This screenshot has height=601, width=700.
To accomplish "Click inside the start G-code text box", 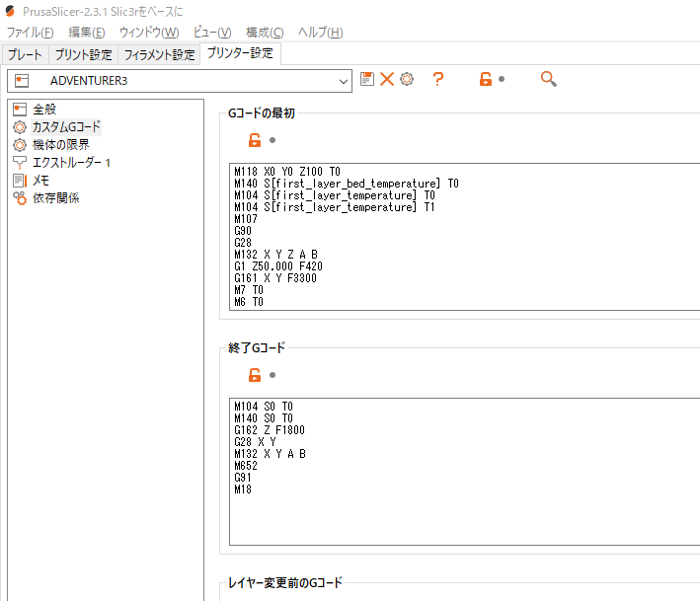I will [x=464, y=237].
